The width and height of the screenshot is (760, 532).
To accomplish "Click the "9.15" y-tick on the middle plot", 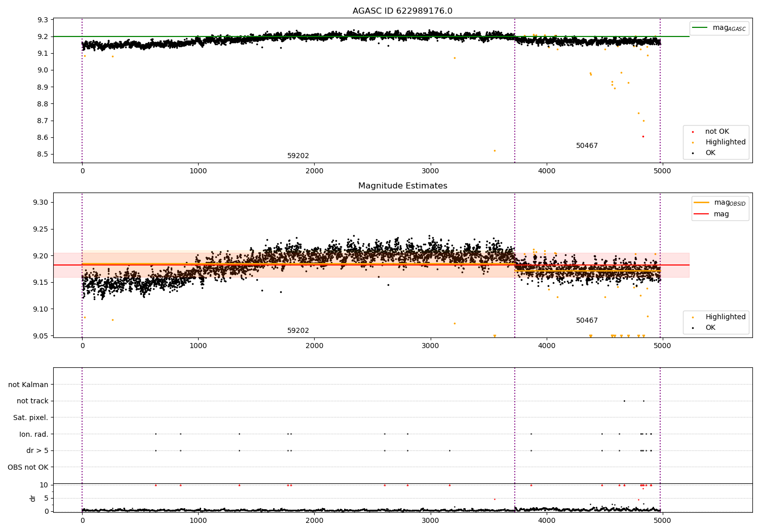I will [x=41, y=283].
